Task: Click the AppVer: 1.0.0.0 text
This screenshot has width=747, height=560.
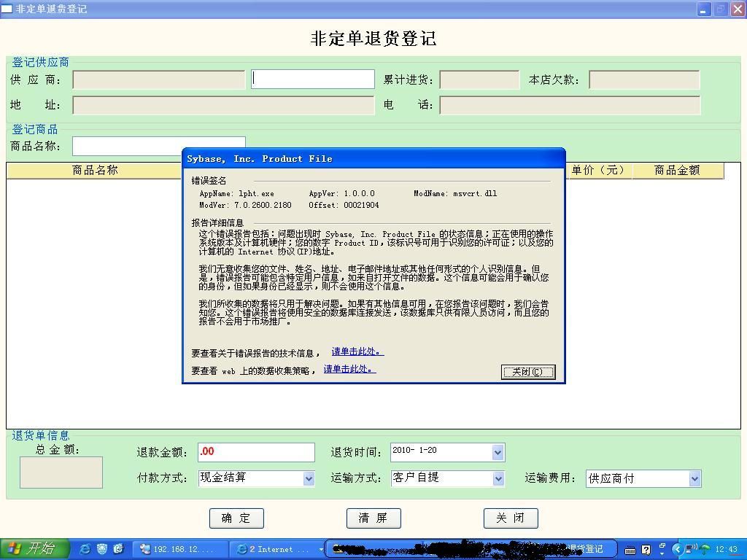Action: (x=341, y=193)
